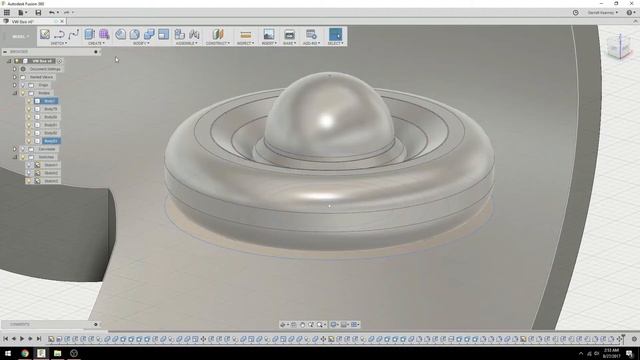640x360 pixels.
Task: Open the INSPECT menu
Action: click(x=245, y=43)
